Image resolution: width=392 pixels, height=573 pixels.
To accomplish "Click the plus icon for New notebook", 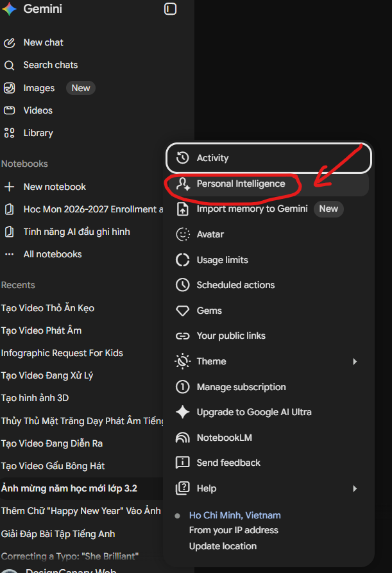I will pyautogui.click(x=9, y=187).
